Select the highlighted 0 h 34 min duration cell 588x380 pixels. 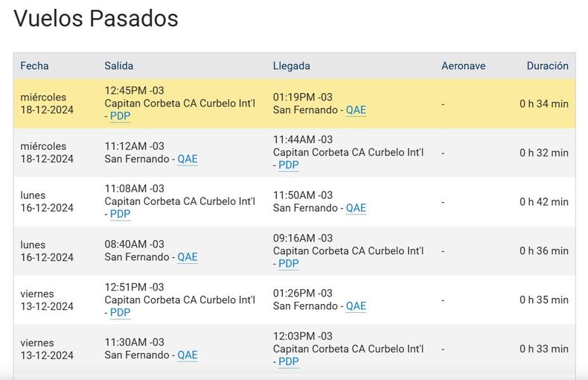click(x=543, y=104)
